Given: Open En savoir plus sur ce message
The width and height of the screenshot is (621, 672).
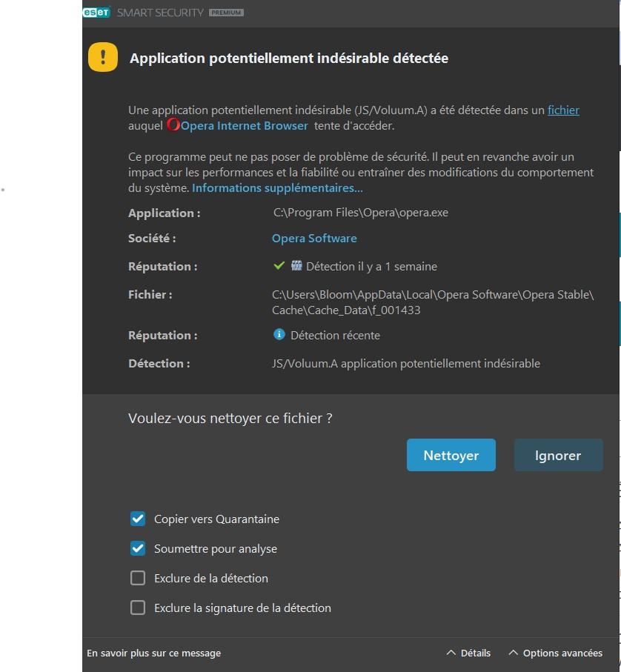Looking at the screenshot, I should [x=154, y=653].
